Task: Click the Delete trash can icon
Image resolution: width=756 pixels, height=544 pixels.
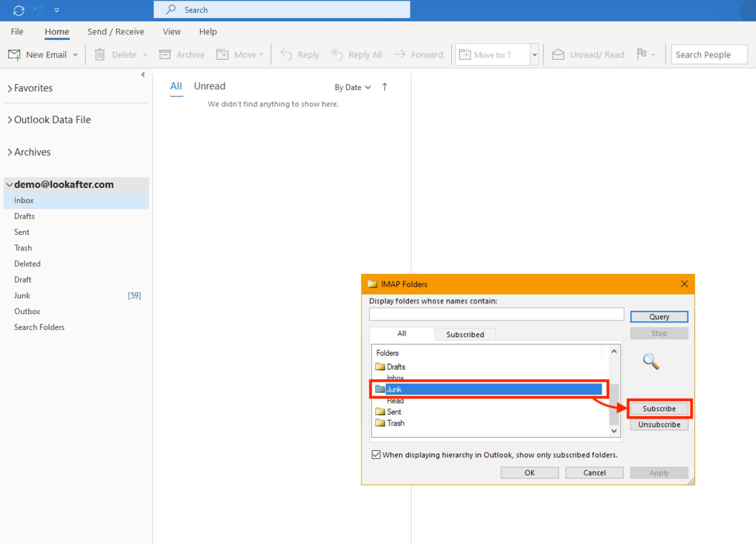Action: pos(100,54)
